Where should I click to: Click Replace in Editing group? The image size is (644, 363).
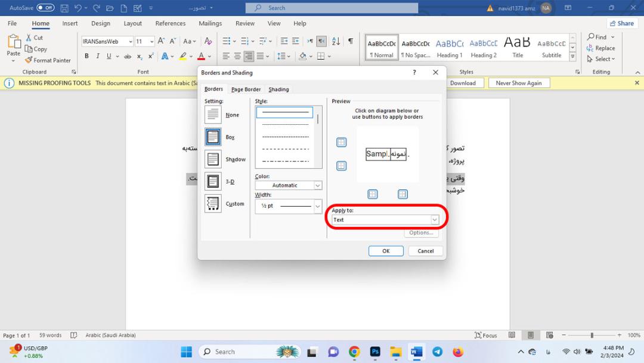pos(601,48)
